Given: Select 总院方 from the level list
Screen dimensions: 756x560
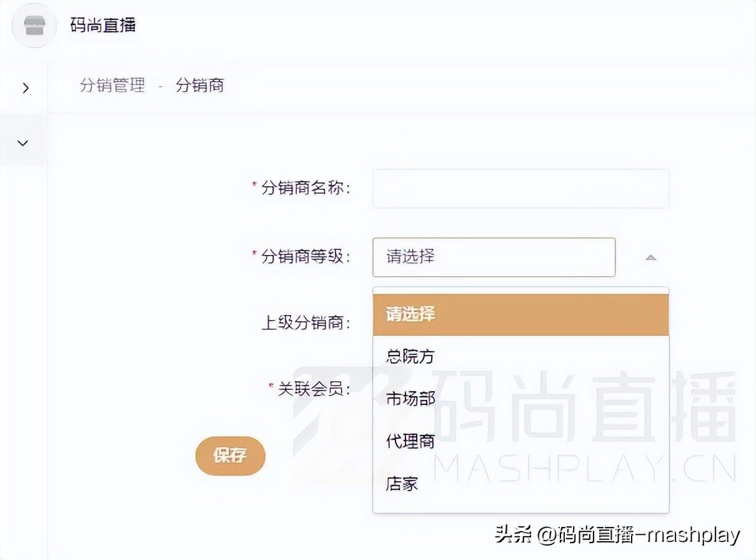Looking at the screenshot, I should tap(410, 357).
